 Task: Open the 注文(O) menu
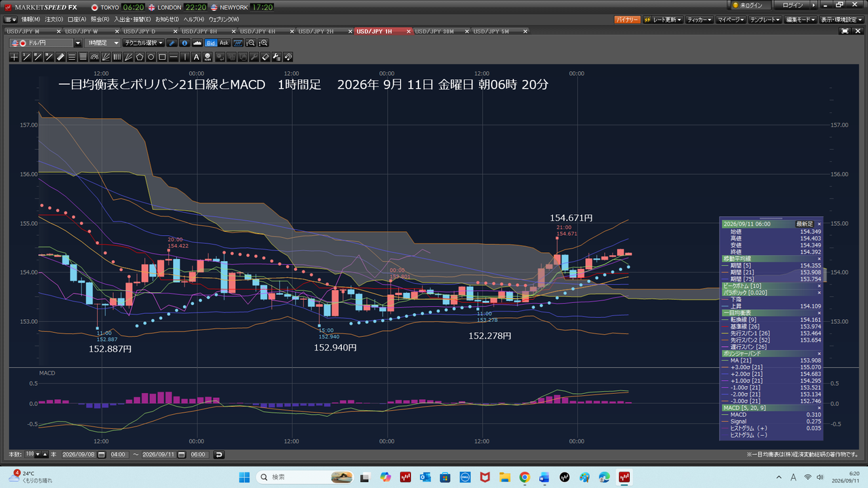click(54, 19)
